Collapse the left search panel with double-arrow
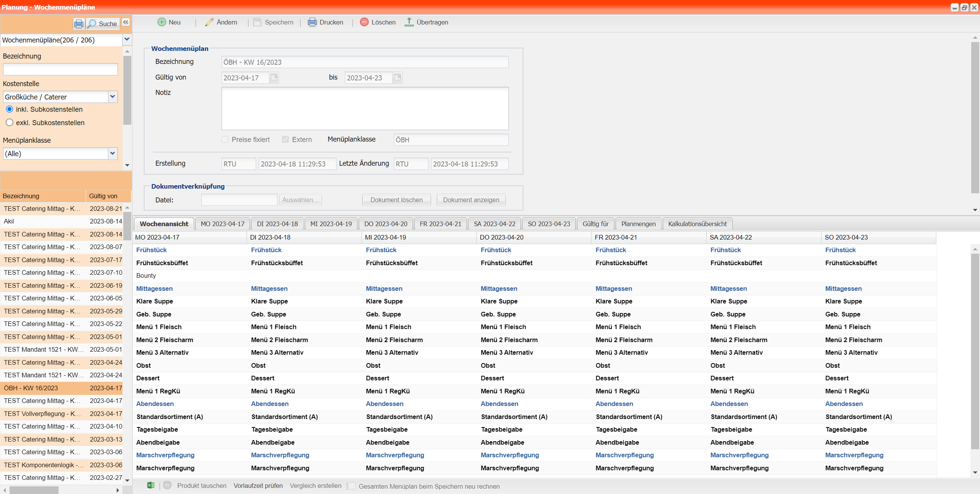980x494 pixels. (126, 22)
